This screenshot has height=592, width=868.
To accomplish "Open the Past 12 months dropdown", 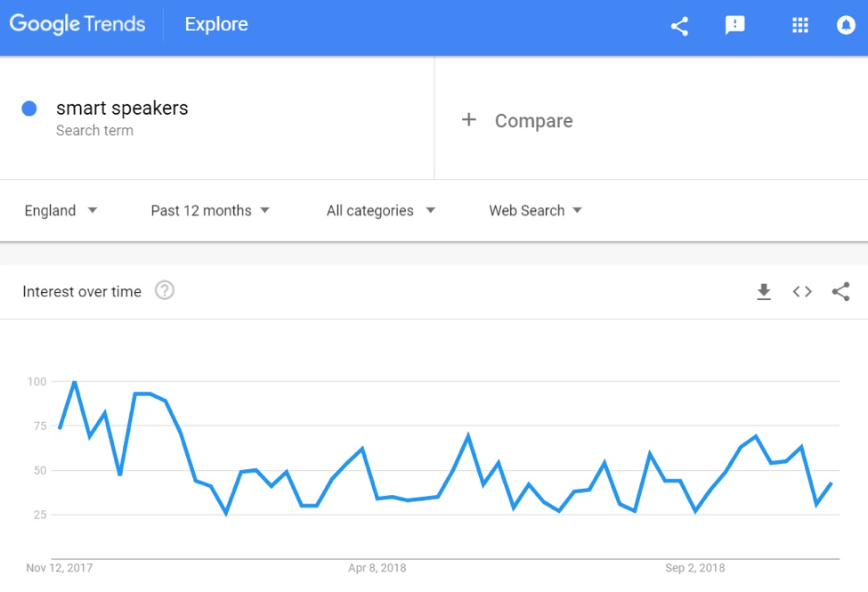I will click(210, 210).
